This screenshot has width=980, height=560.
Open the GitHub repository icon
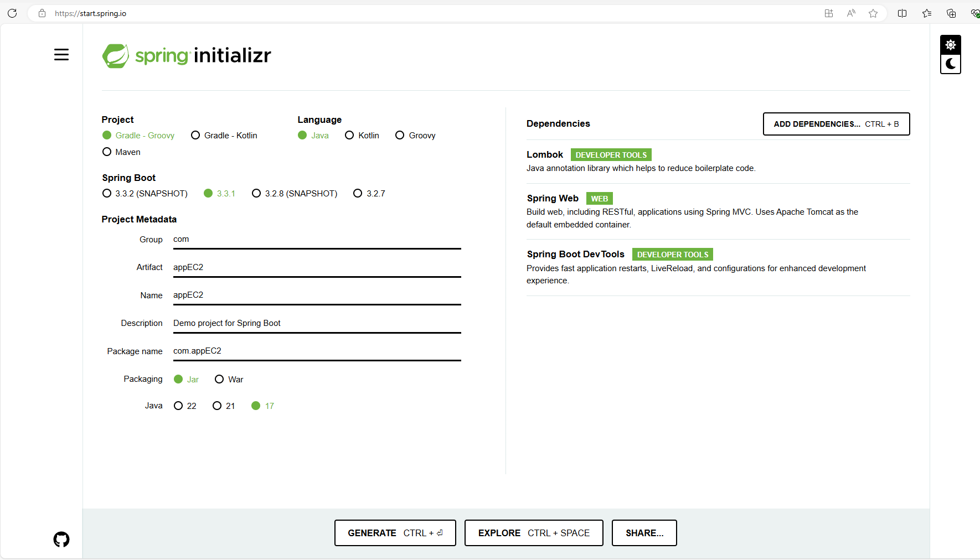[x=61, y=539]
